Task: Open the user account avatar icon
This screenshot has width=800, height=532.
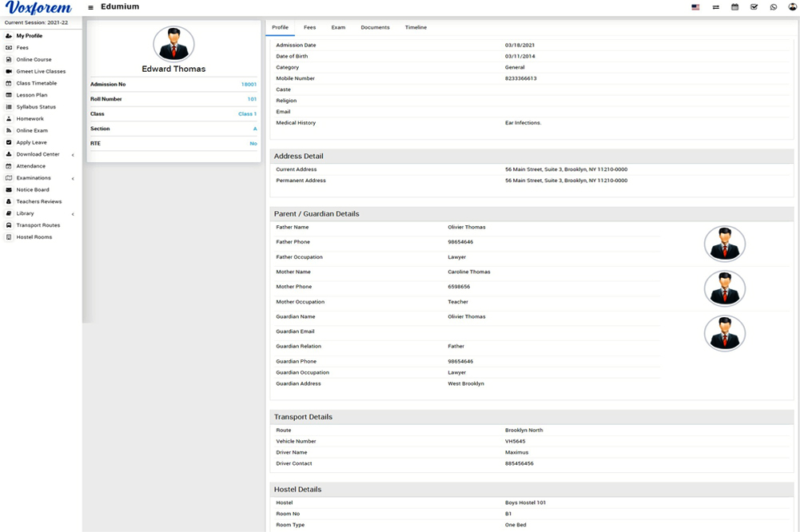Action: (x=792, y=7)
